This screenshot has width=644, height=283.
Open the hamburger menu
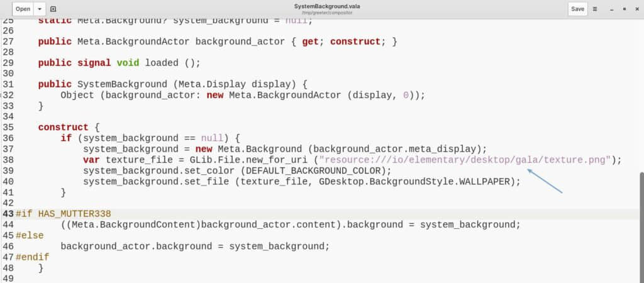pos(595,9)
